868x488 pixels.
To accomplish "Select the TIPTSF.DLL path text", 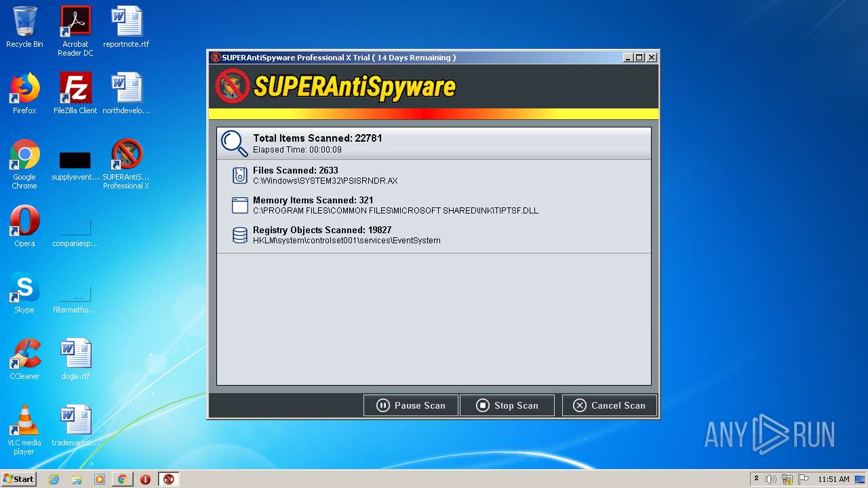I will point(395,211).
